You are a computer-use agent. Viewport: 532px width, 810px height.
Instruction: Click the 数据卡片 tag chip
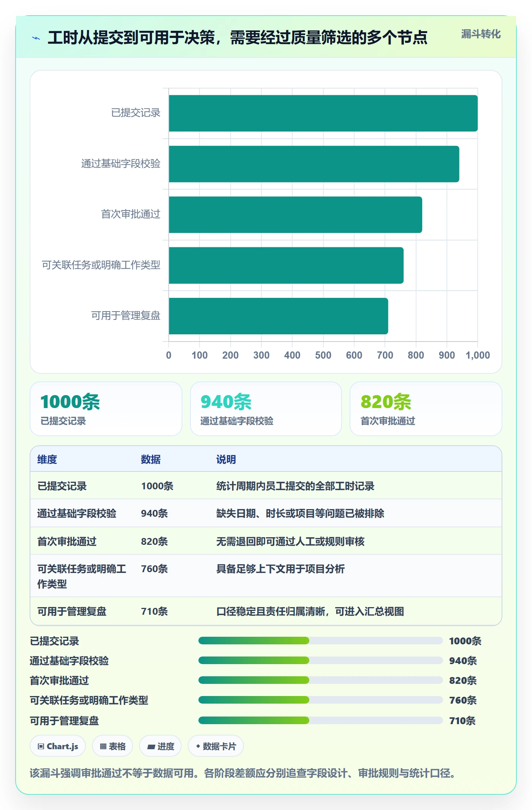(216, 746)
